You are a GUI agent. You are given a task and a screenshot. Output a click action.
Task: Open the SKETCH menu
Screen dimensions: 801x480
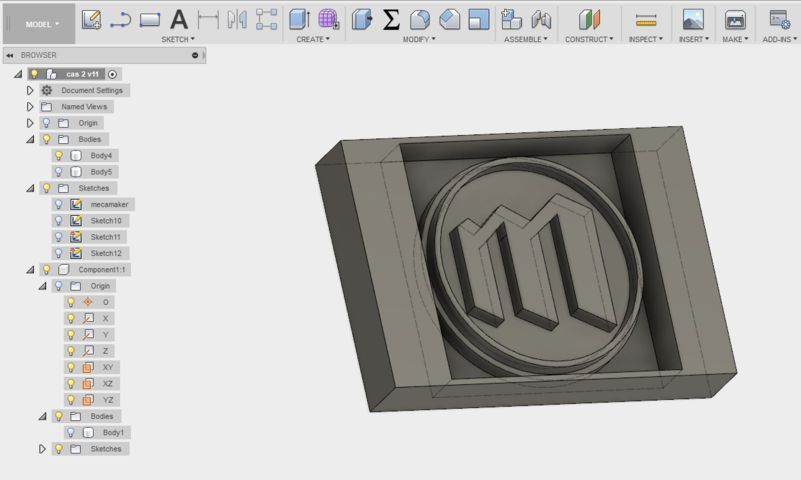coord(178,39)
